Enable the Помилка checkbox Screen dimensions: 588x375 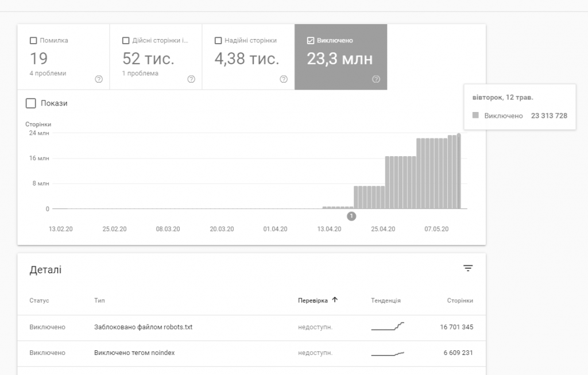coord(33,41)
